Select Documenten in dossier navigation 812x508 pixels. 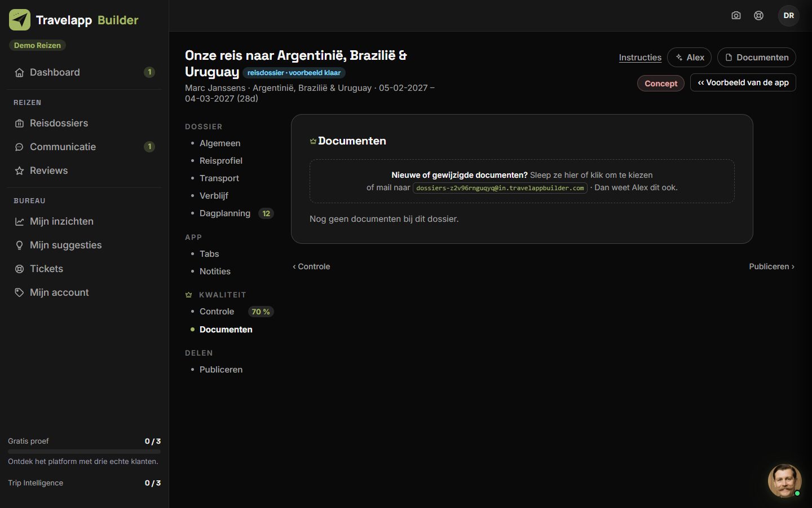pyautogui.click(x=226, y=330)
